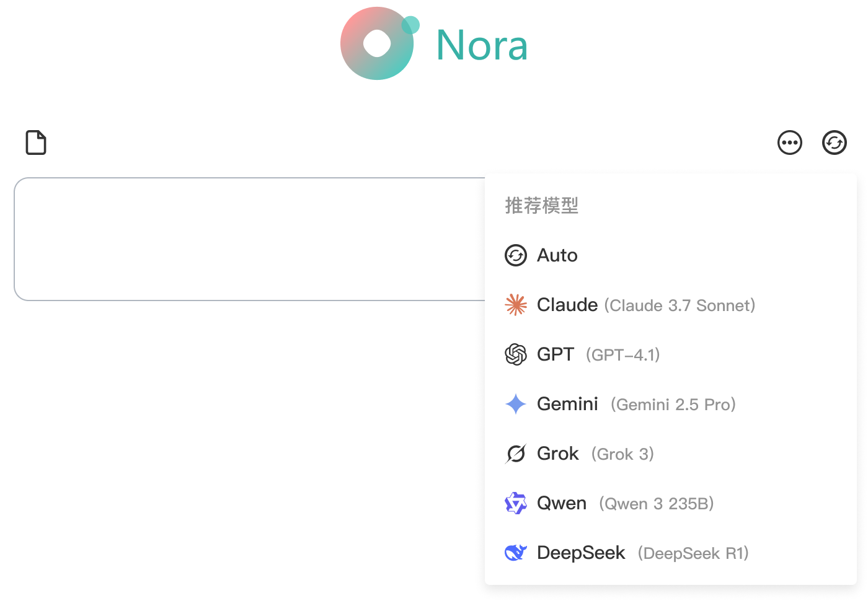Image resolution: width=868 pixels, height=601 pixels.
Task: Focus the chat message input box
Action: (250, 239)
